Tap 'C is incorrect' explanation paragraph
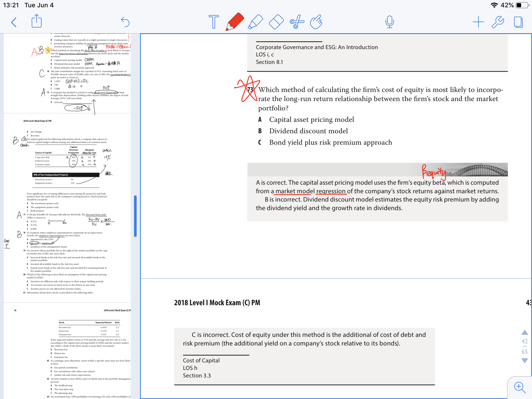The height and width of the screenshot is (399, 532). pyautogui.click(x=304, y=339)
